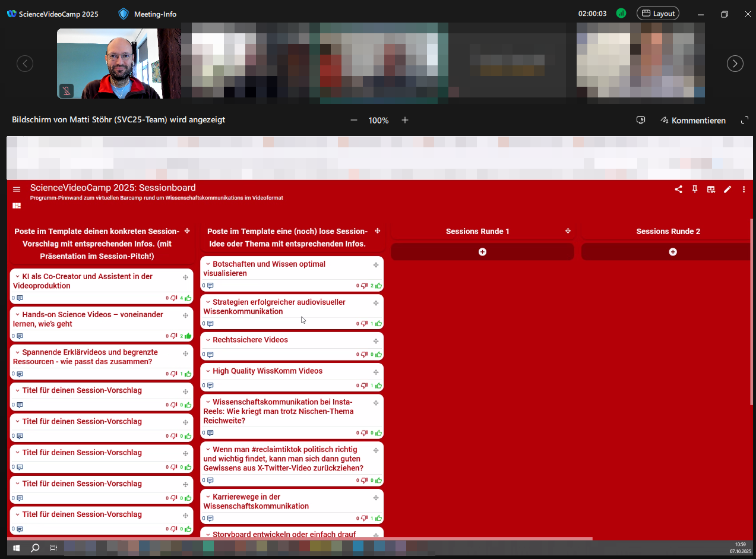
Task: Like the 'High Quality WissKomm Videos' card
Action: coord(379,386)
